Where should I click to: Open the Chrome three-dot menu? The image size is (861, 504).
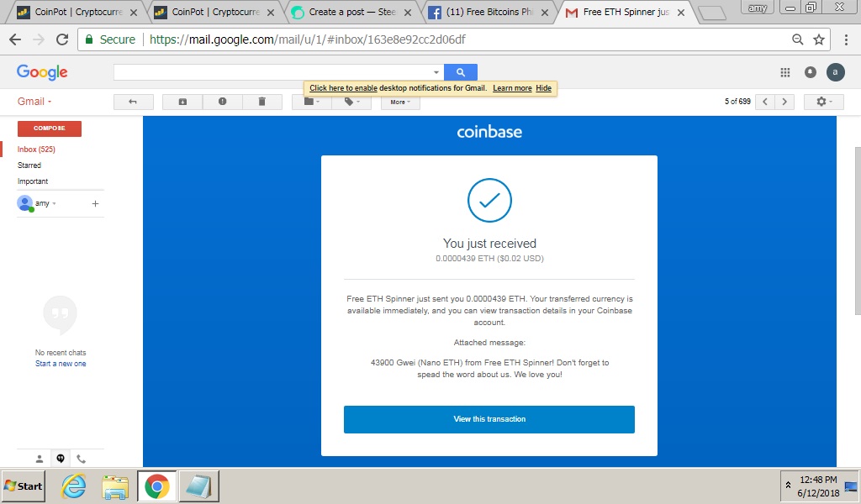click(846, 39)
